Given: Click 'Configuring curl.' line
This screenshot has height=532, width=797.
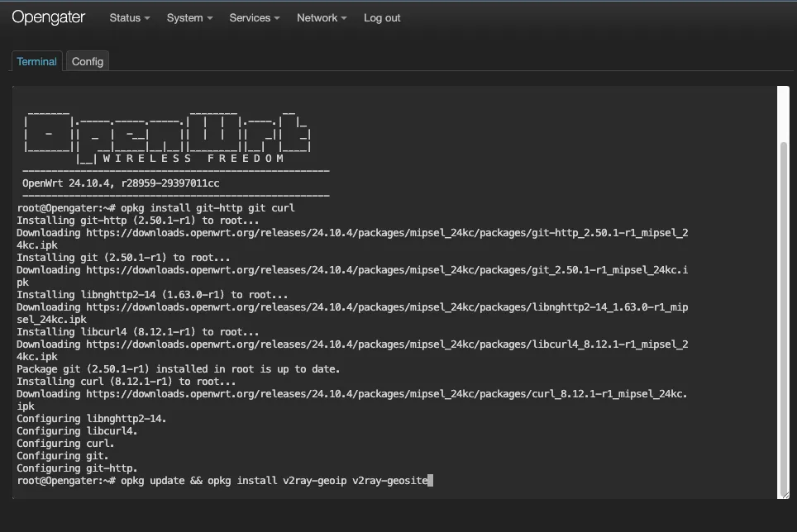Looking at the screenshot, I should (65, 444).
